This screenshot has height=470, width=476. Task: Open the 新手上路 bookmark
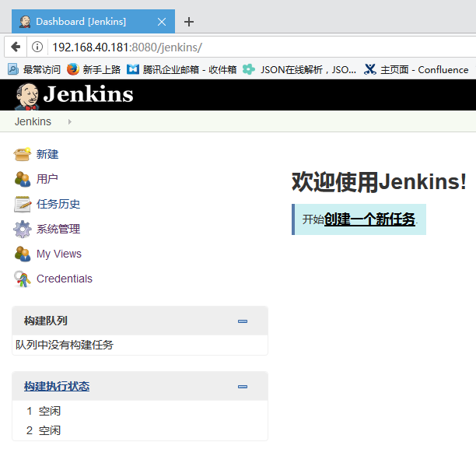pyautogui.click(x=93, y=69)
